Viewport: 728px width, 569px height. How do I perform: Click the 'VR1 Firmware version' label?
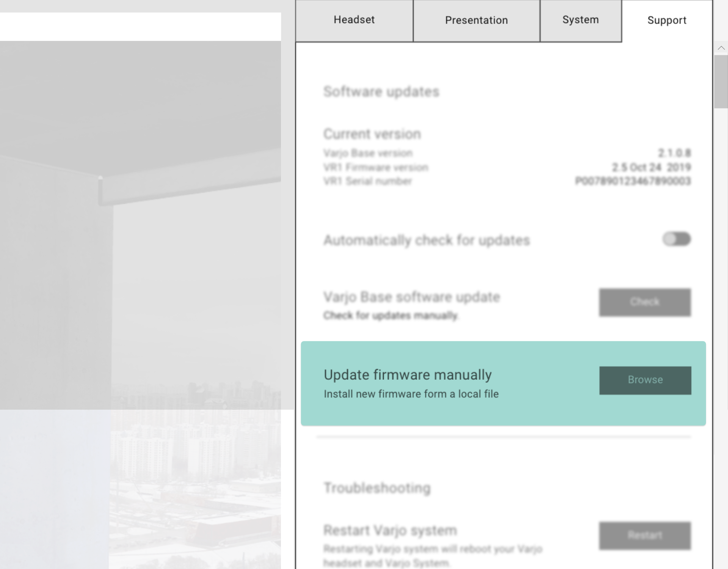(376, 167)
